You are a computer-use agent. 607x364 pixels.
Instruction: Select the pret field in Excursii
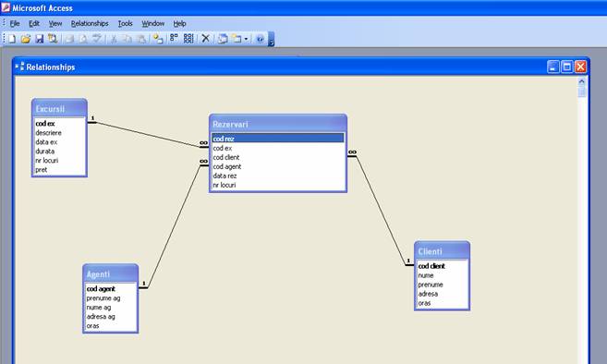(x=59, y=170)
